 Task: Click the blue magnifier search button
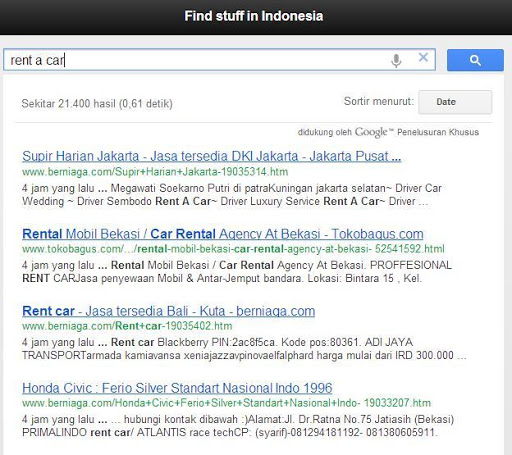point(475,60)
